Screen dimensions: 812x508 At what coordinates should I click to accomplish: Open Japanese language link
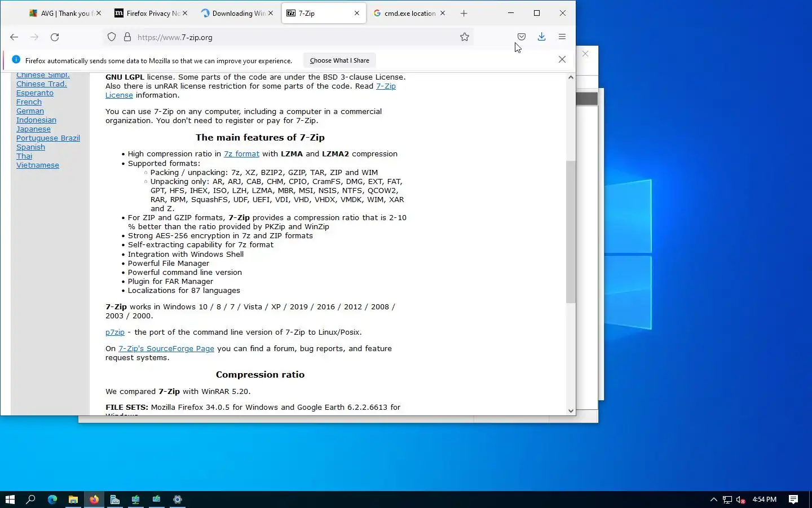33,129
